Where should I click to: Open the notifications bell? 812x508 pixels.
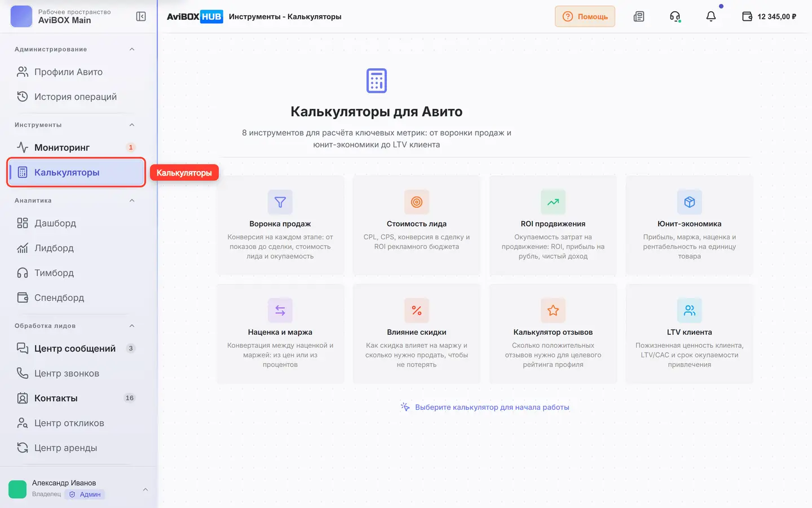pos(711,16)
